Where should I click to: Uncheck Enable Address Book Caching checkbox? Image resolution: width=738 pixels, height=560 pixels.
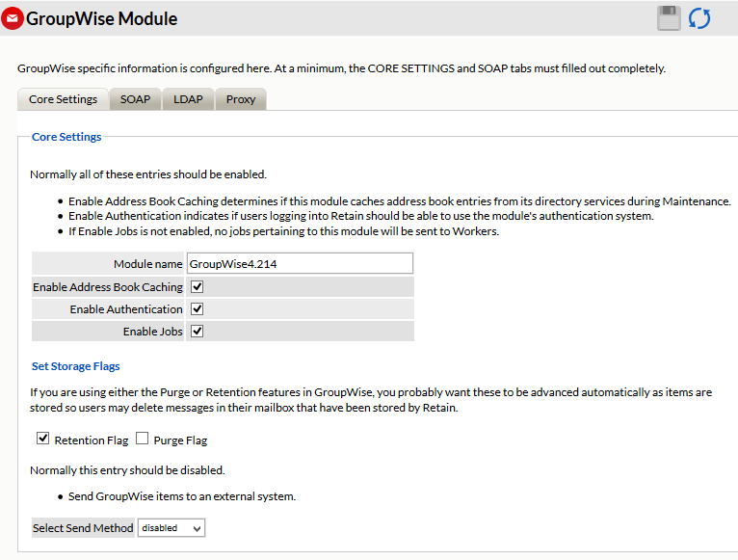click(197, 286)
